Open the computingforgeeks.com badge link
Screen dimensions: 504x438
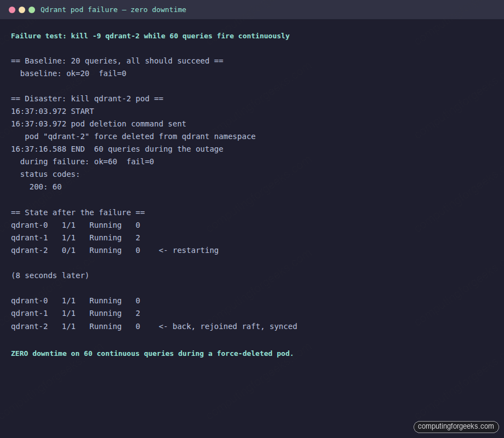456,427
